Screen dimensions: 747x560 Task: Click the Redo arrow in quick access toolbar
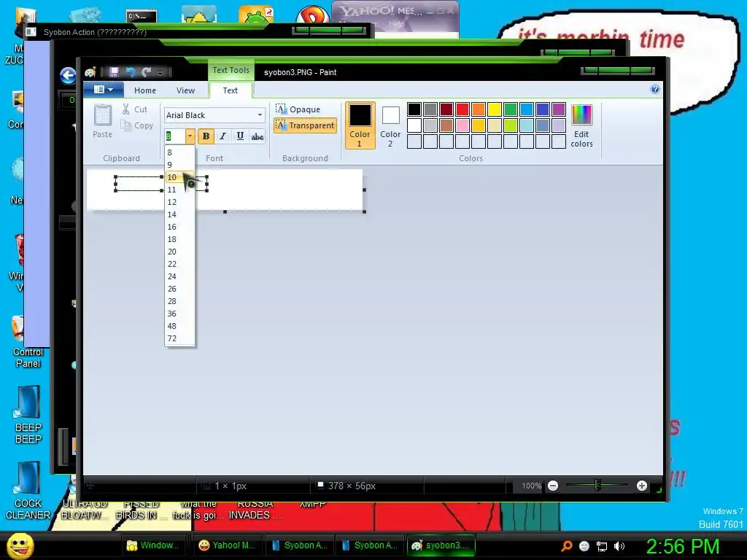click(146, 72)
